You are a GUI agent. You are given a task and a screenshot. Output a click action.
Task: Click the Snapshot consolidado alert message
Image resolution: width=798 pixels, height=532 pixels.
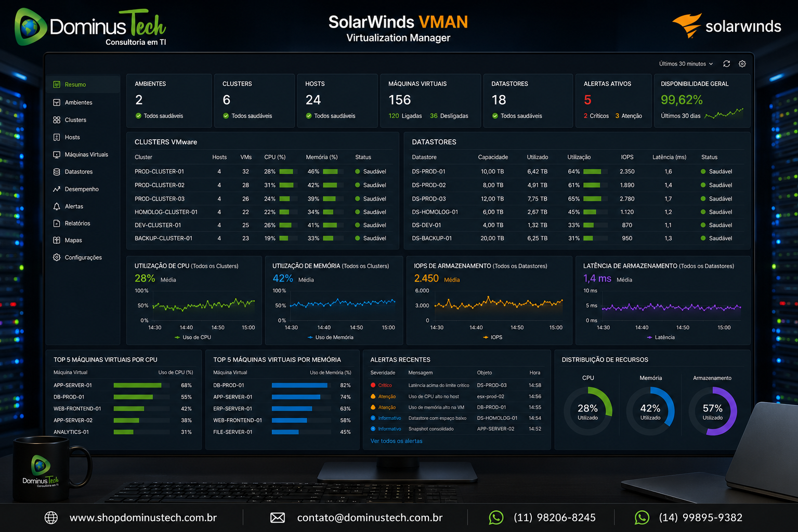click(x=431, y=429)
